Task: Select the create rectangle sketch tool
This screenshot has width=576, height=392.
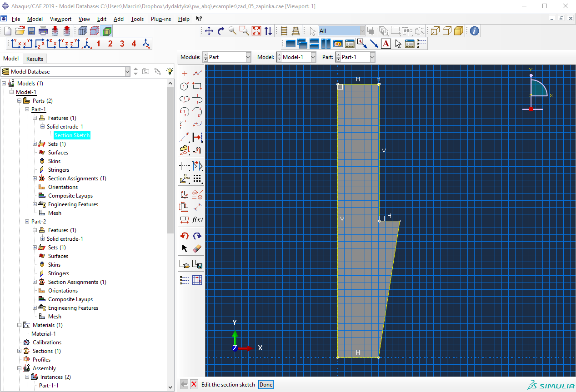Action: [x=197, y=86]
